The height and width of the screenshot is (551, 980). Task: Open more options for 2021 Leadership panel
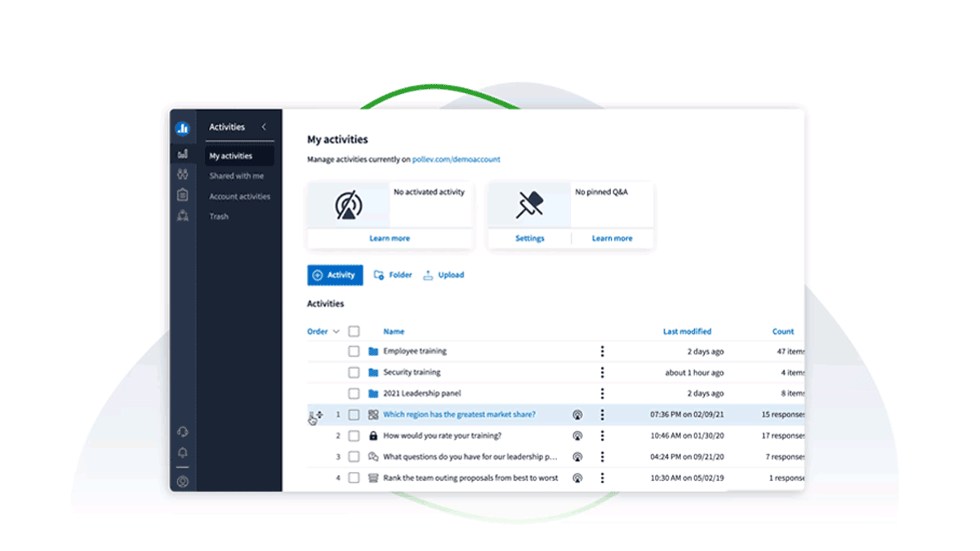602,393
